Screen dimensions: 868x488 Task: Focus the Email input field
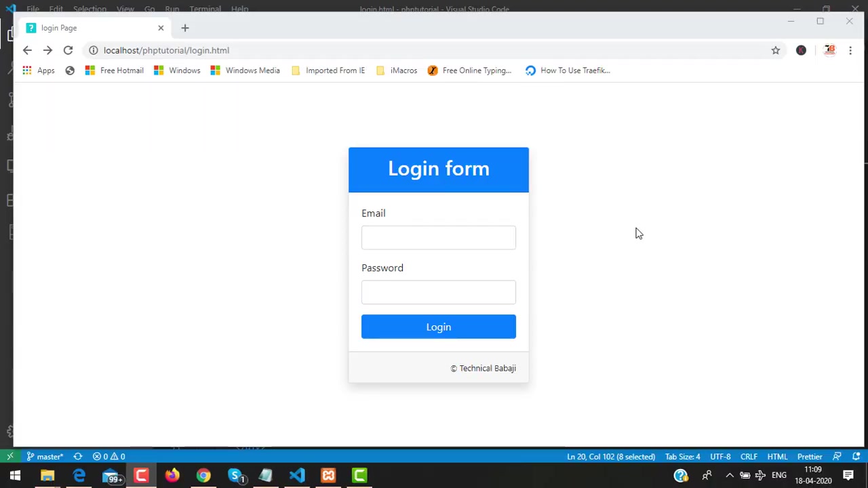(x=438, y=238)
